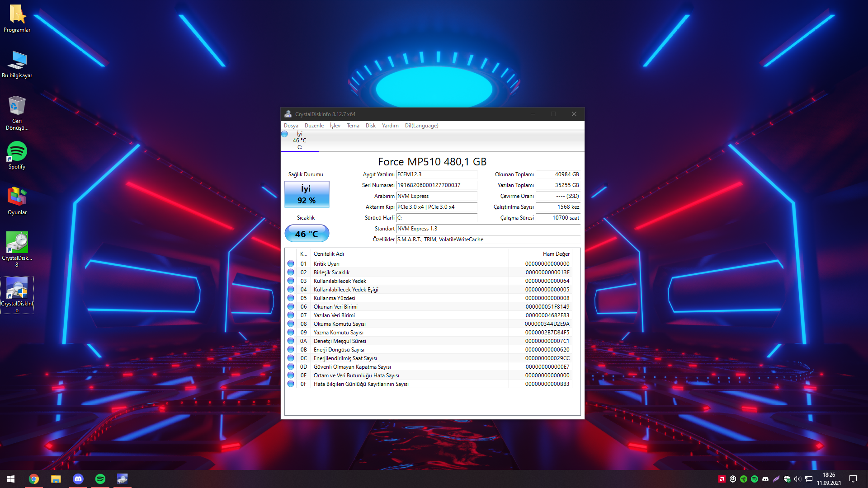868x488 pixels.
Task: Open the Programlar desktop folder
Action: [x=17, y=19]
